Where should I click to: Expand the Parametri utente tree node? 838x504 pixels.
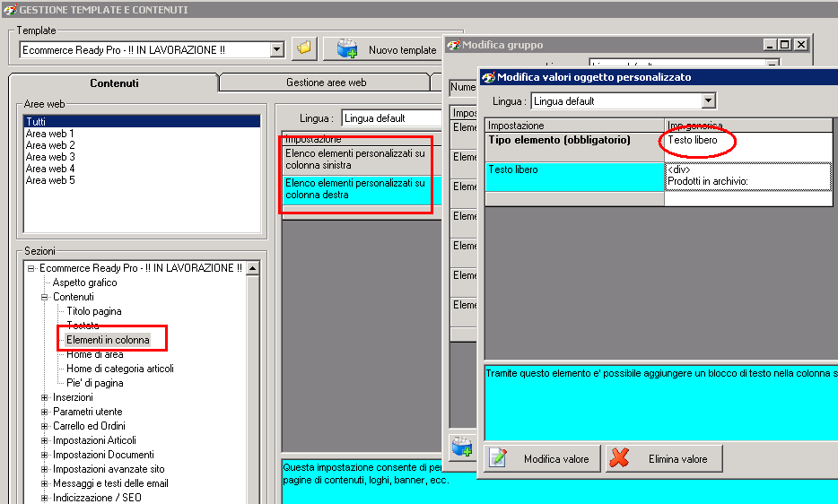45,412
